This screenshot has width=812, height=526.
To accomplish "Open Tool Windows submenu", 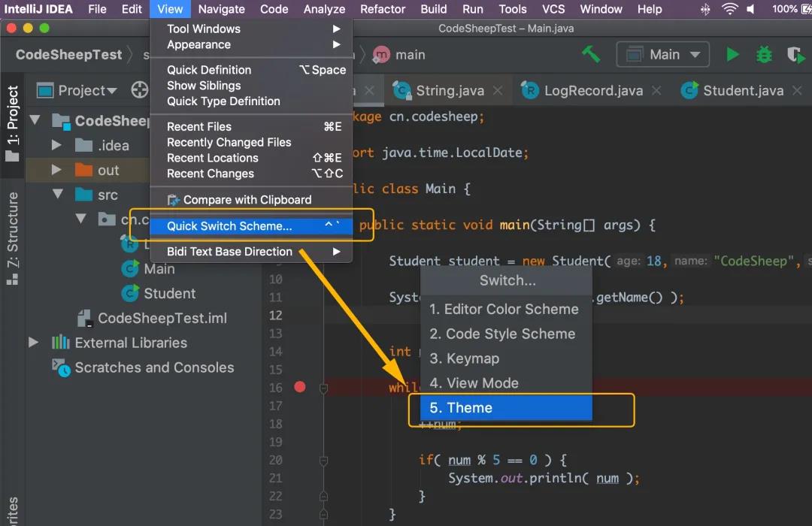I will (x=251, y=29).
